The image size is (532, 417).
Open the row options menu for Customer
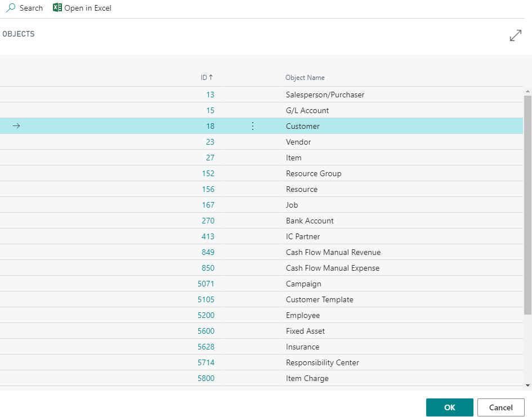point(252,126)
